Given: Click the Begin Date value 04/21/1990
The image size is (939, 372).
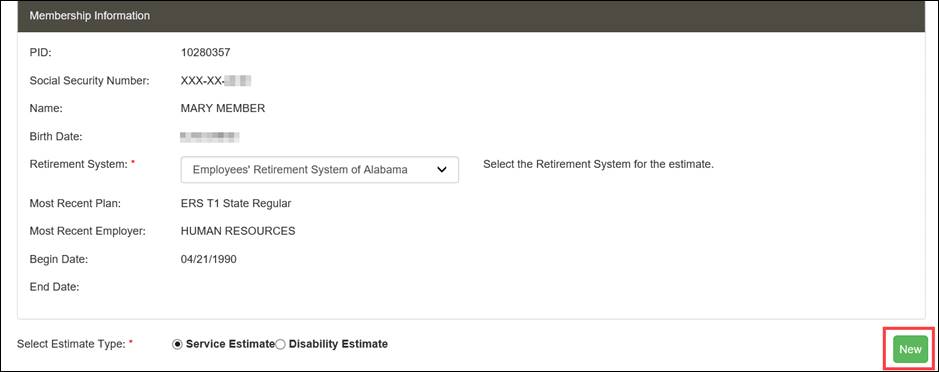Looking at the screenshot, I should [208, 259].
